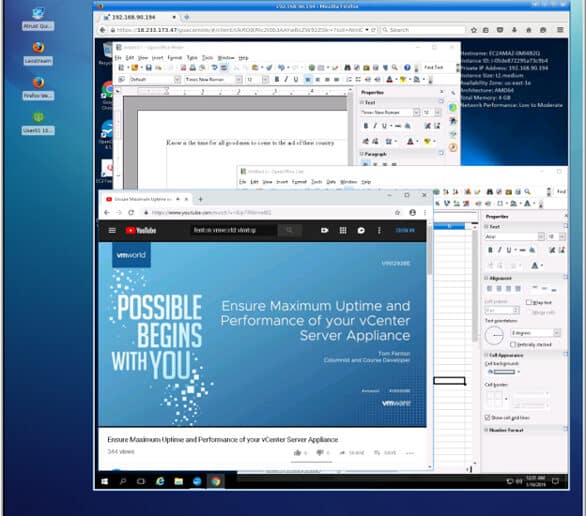Open the Tools menu in Calc
The height and width of the screenshot is (516, 586).
pos(316,182)
